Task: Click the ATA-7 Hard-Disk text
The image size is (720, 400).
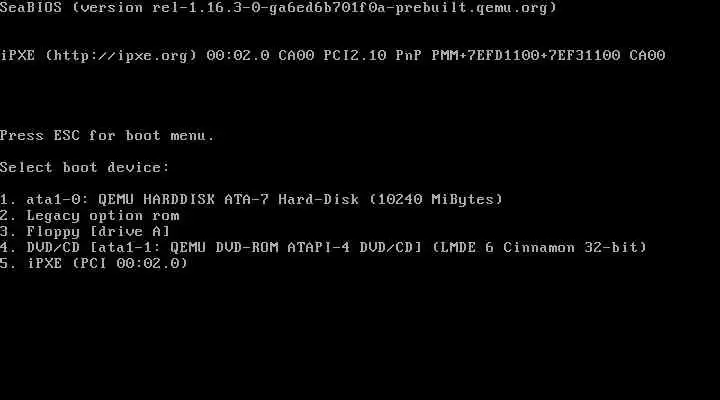Action: (x=292, y=199)
